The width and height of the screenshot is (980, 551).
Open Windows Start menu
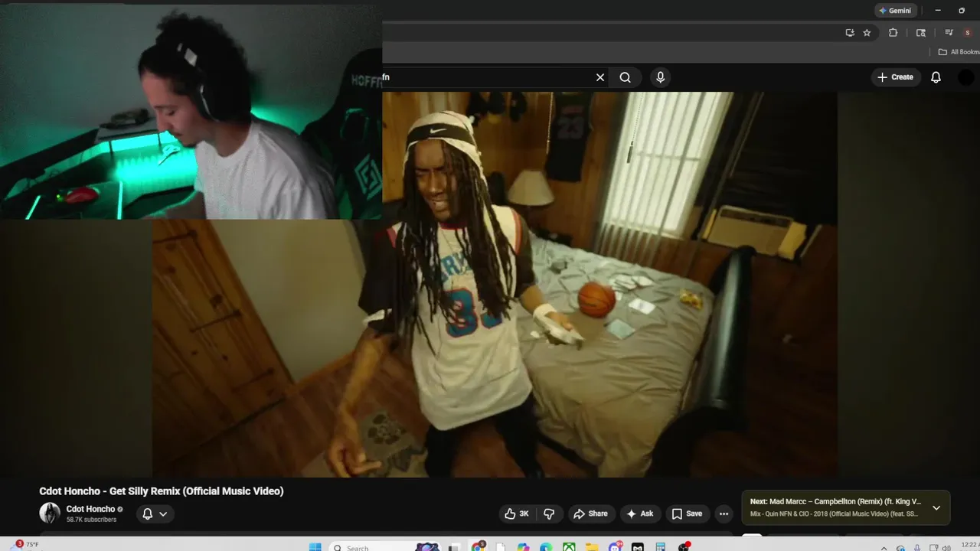pyautogui.click(x=315, y=547)
